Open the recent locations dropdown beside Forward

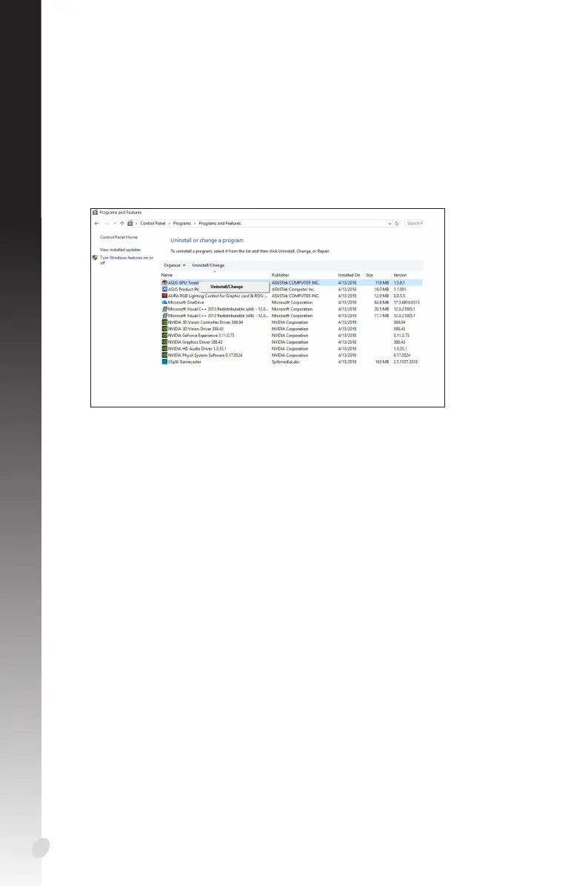coord(115,224)
